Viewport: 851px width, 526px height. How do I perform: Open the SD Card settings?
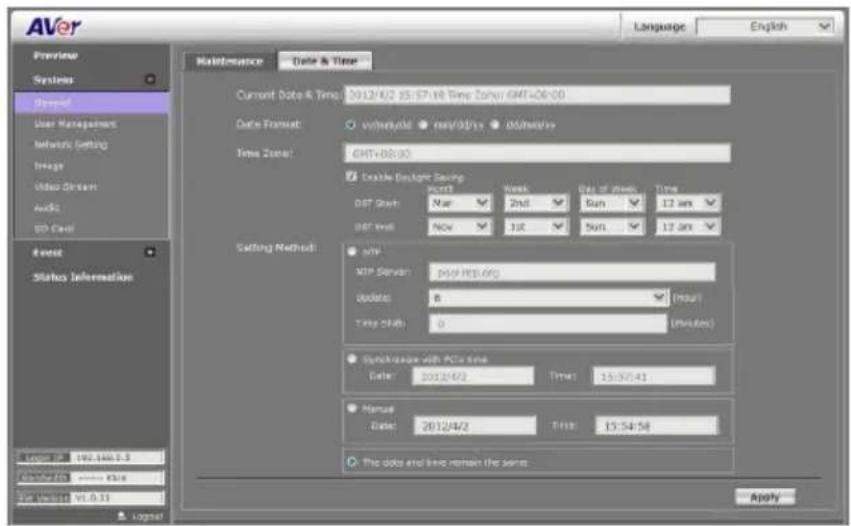pos(54,229)
